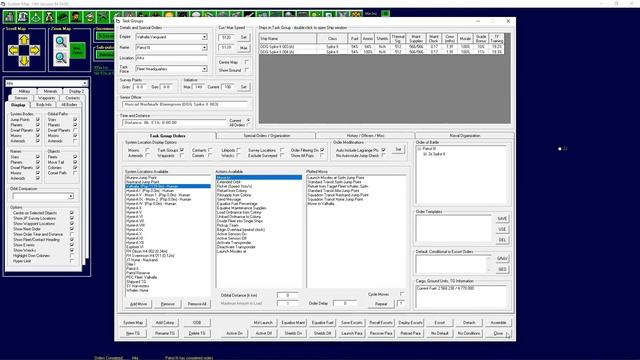Enable the Centre Map checkbox
640x360 pixels.
point(247,62)
